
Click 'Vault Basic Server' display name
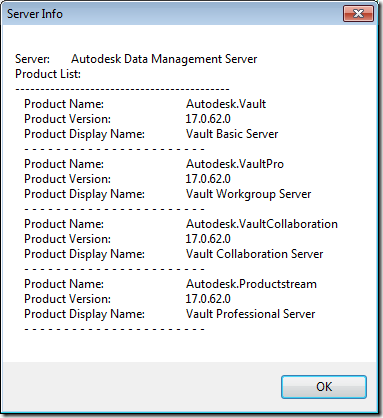(x=232, y=134)
